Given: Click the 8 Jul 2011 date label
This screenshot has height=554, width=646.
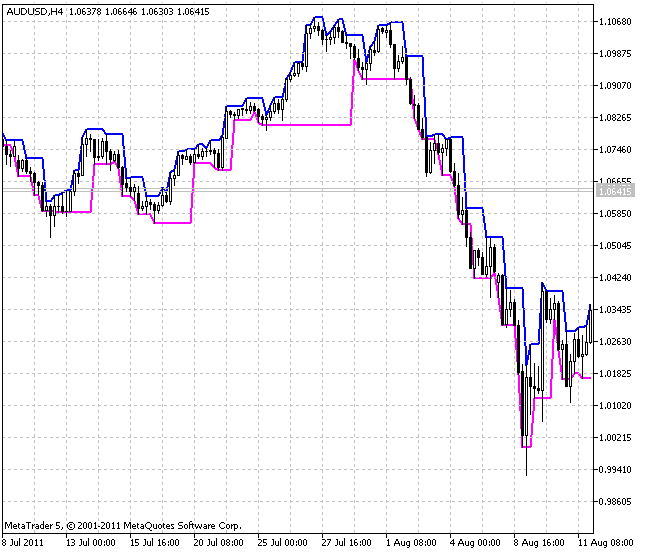Looking at the screenshot, I should tap(23, 543).
